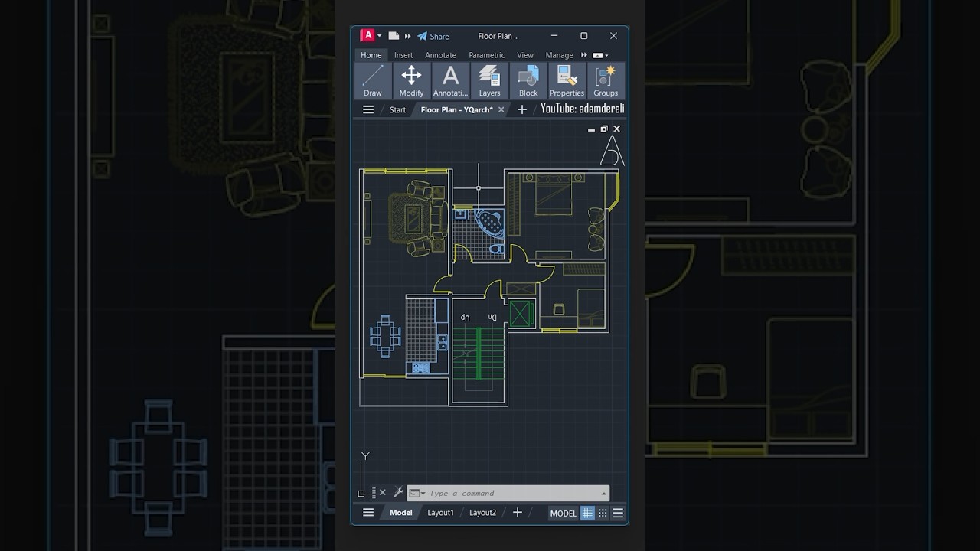
Task: Grab the command line handle grip
Action: tap(374, 493)
